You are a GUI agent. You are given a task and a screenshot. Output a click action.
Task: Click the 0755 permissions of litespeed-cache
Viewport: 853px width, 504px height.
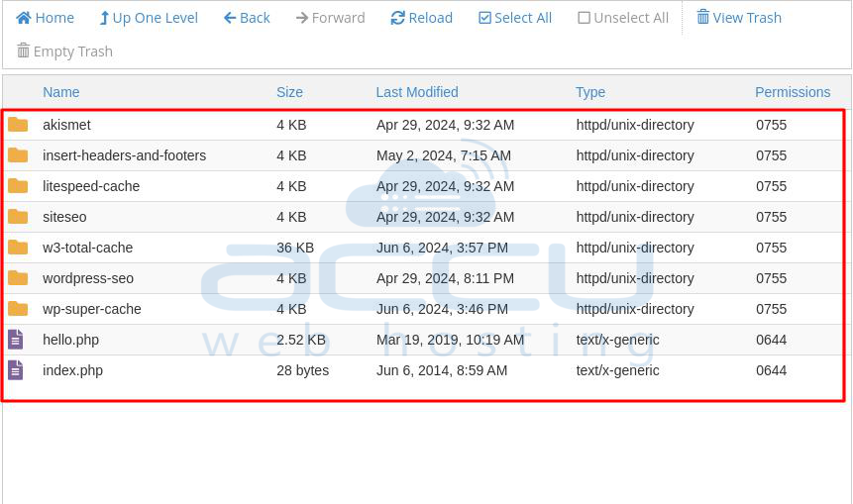[772, 186]
